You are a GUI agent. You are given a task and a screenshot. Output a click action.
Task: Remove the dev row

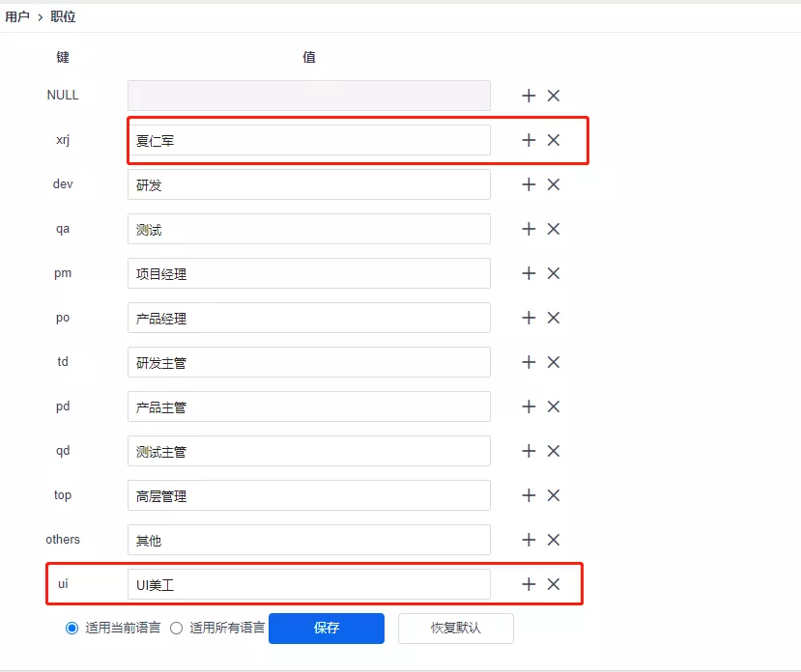(554, 184)
